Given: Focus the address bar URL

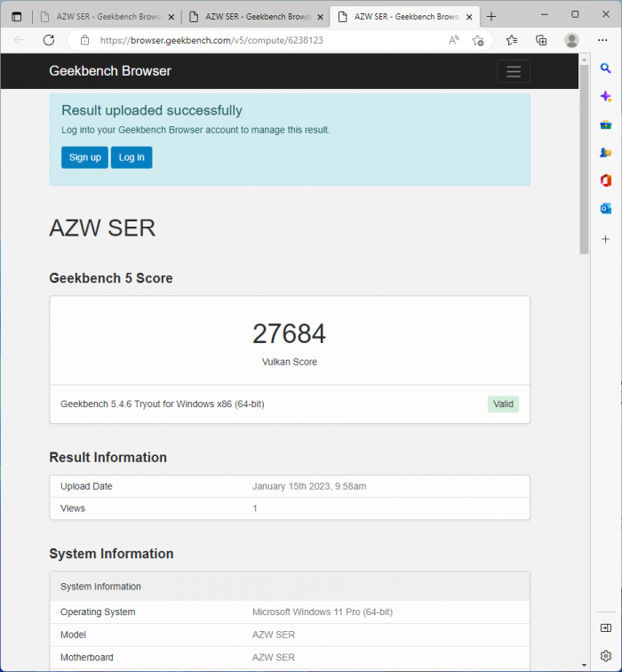Looking at the screenshot, I should [211, 40].
